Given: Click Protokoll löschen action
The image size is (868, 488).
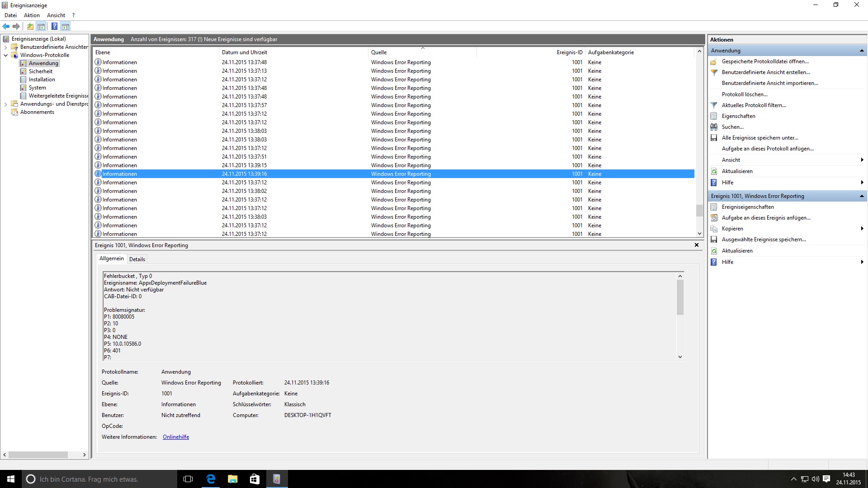Looking at the screenshot, I should coord(744,94).
